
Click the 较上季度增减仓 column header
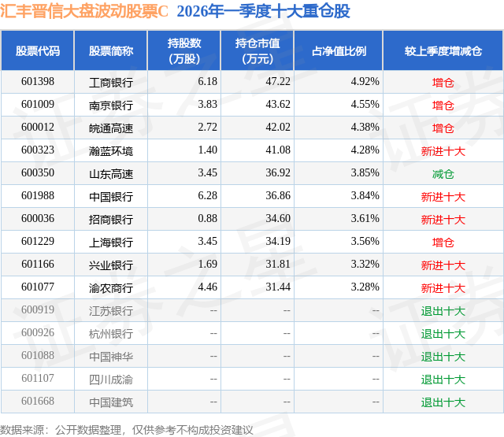click(443, 50)
